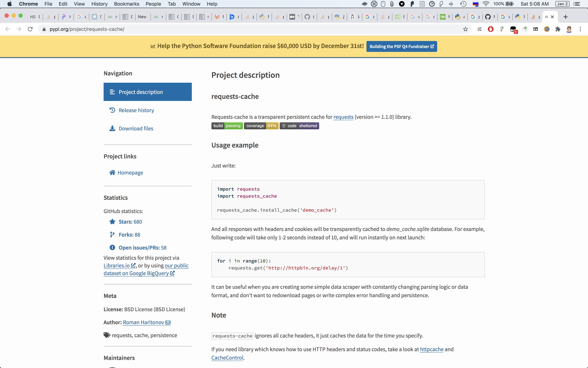The width and height of the screenshot is (588, 368).
Task: Click the Chrome profile avatar
Action: click(569, 29)
